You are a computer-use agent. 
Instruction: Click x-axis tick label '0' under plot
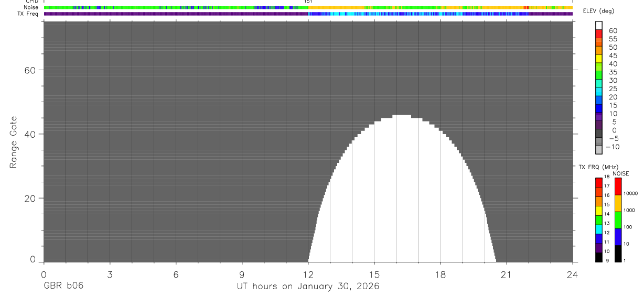[x=44, y=274]
